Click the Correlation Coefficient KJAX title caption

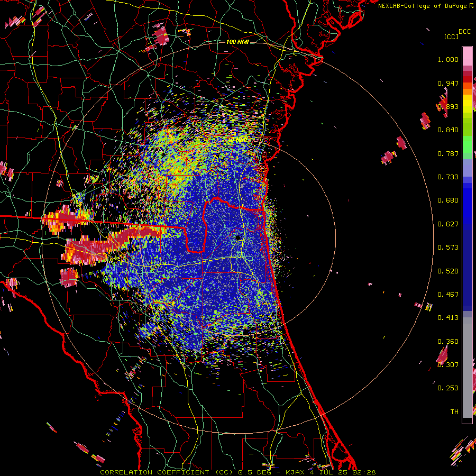(x=237, y=472)
